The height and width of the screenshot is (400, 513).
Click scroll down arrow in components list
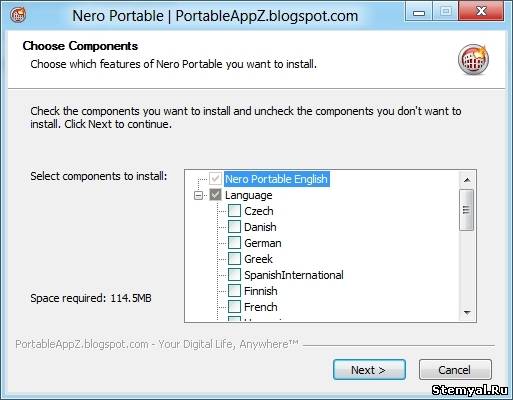(467, 313)
